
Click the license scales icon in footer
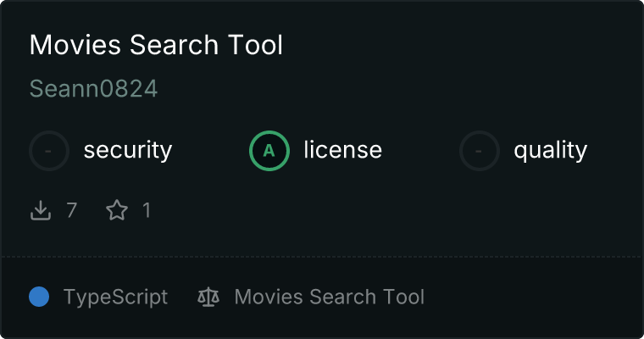click(208, 297)
